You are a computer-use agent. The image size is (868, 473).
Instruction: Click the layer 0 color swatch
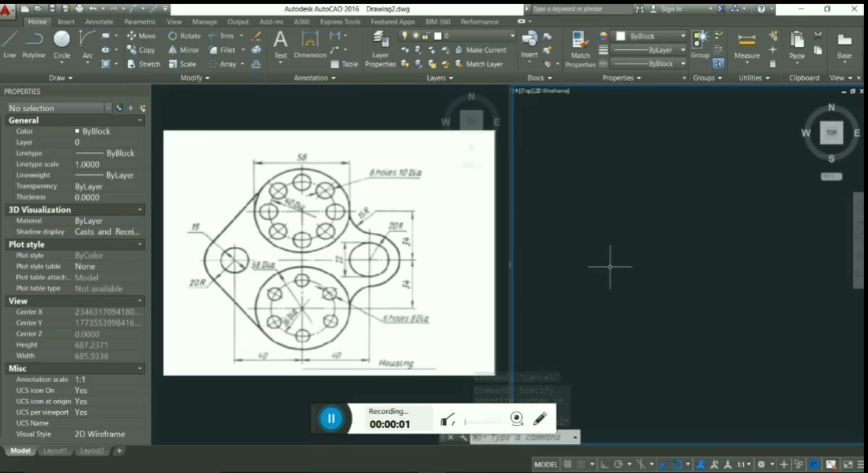point(438,36)
